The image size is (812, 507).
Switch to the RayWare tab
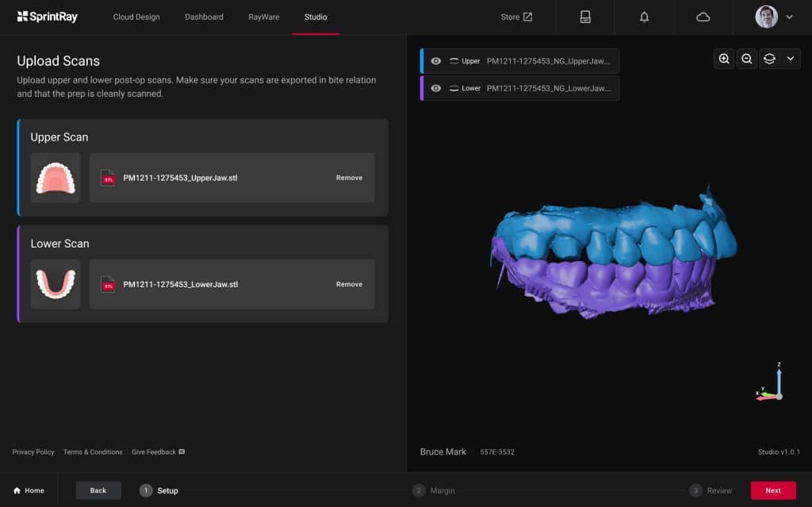[x=264, y=17]
